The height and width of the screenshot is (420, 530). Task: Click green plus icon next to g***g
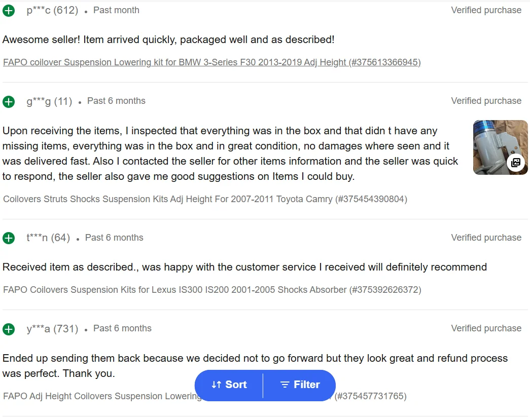[9, 102]
